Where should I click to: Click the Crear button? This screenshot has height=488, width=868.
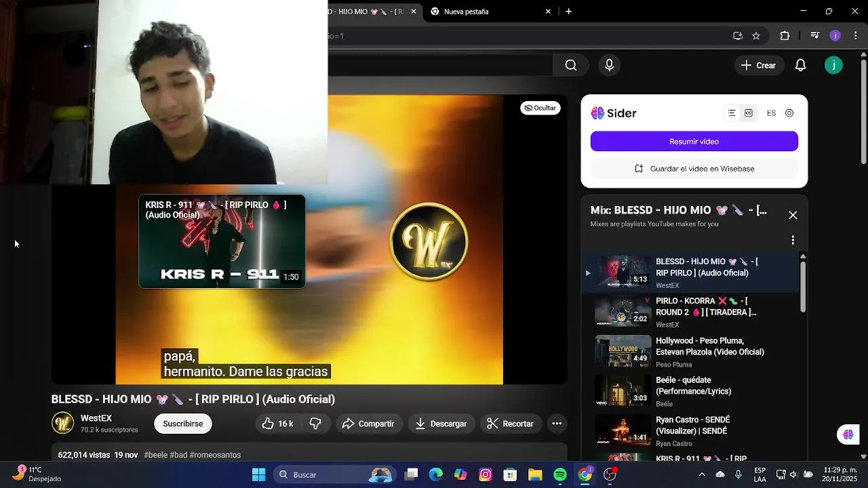coord(759,65)
